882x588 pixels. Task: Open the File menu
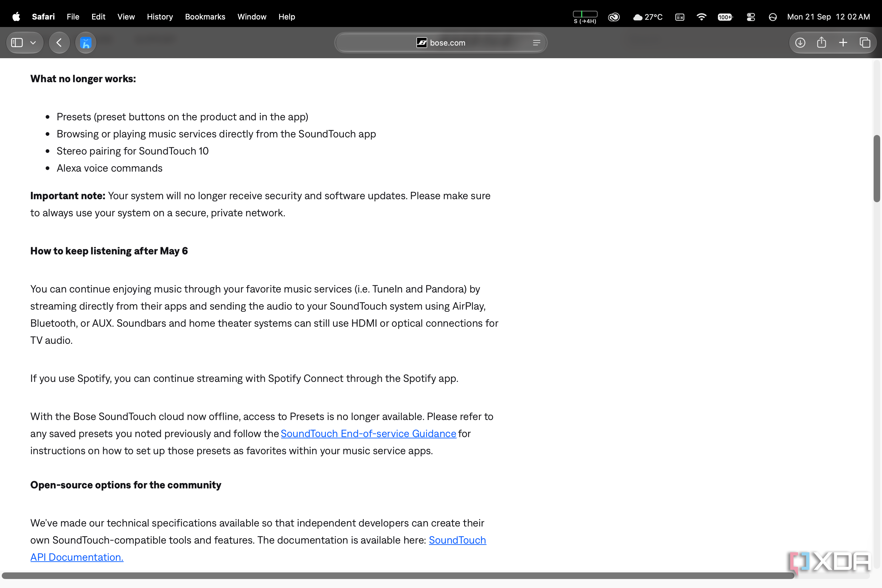pyautogui.click(x=73, y=17)
